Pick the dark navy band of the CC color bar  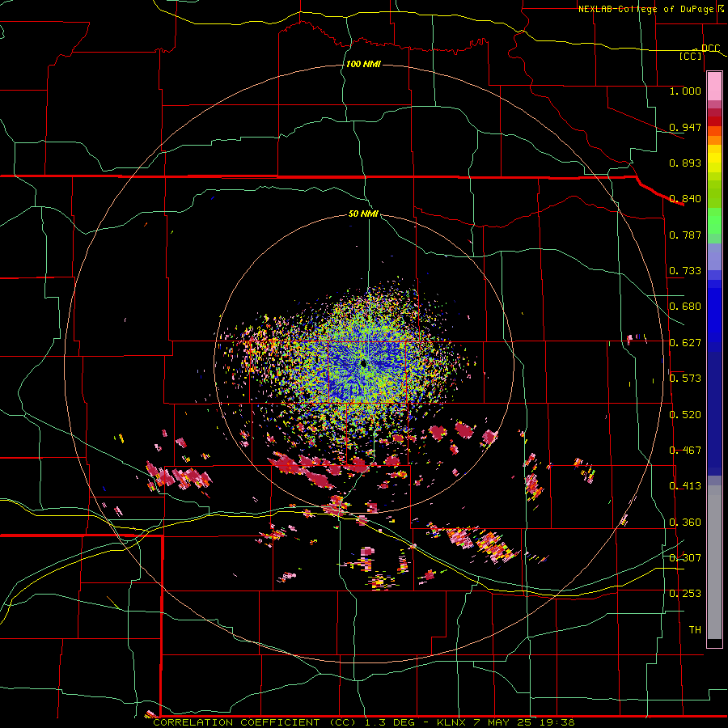(714, 413)
